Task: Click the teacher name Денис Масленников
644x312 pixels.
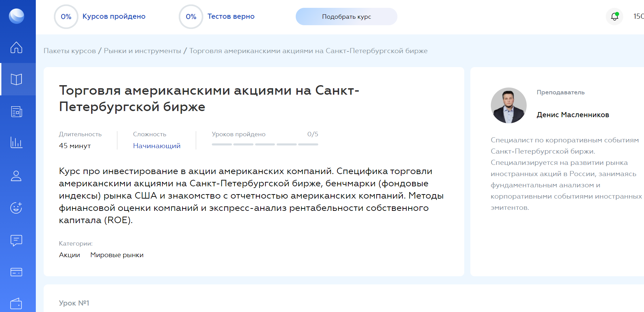Action: tap(573, 115)
